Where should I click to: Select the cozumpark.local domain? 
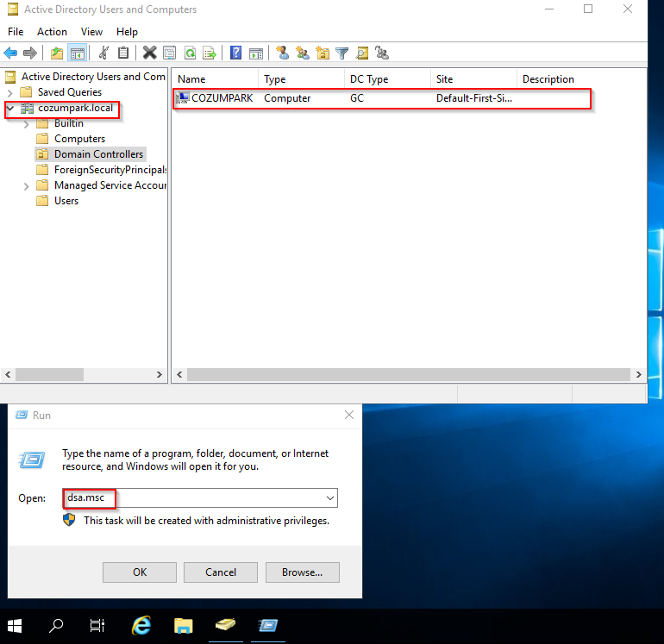pyautogui.click(x=75, y=108)
